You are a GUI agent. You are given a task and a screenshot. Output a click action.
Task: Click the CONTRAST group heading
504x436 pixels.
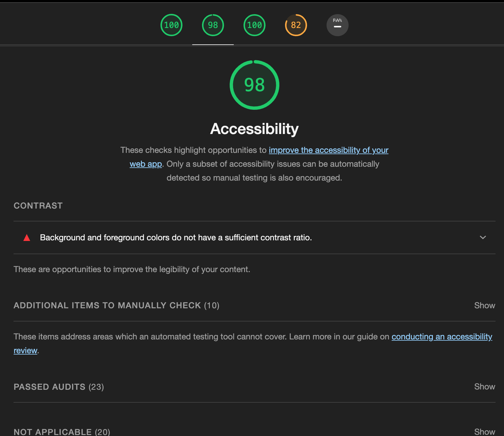click(38, 206)
